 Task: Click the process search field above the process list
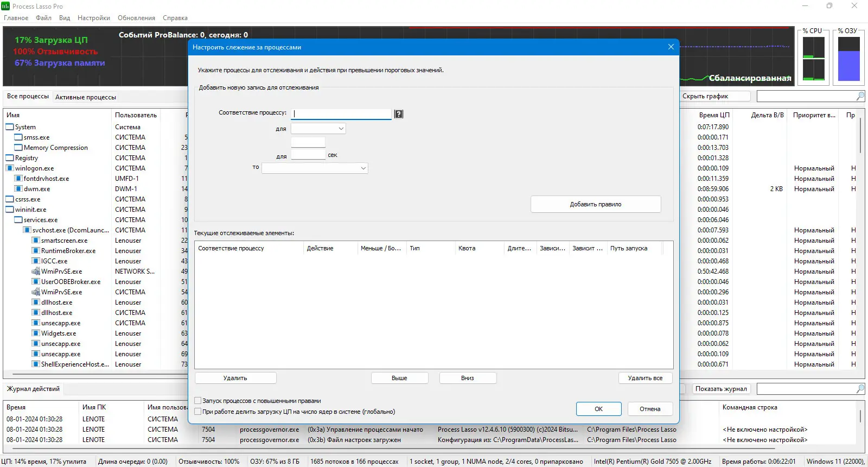[x=806, y=96]
